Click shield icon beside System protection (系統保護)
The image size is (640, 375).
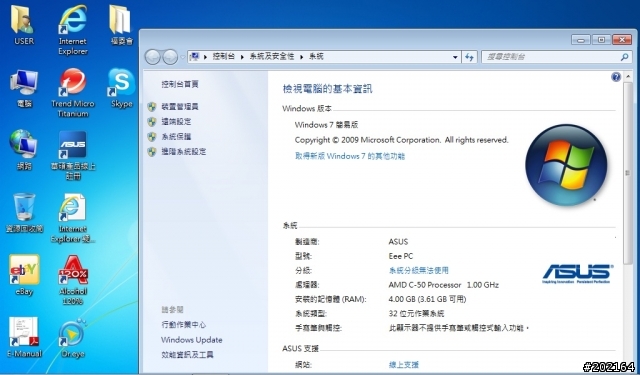pyautogui.click(x=152, y=137)
